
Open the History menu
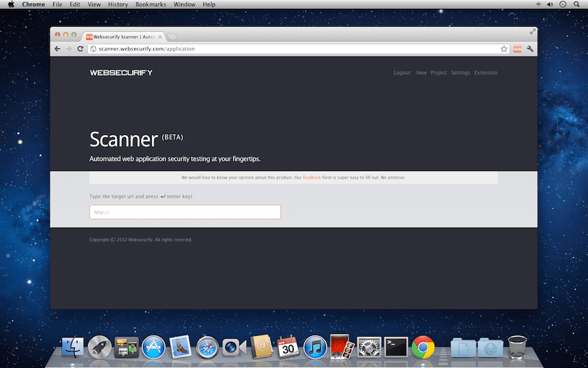[x=118, y=5]
